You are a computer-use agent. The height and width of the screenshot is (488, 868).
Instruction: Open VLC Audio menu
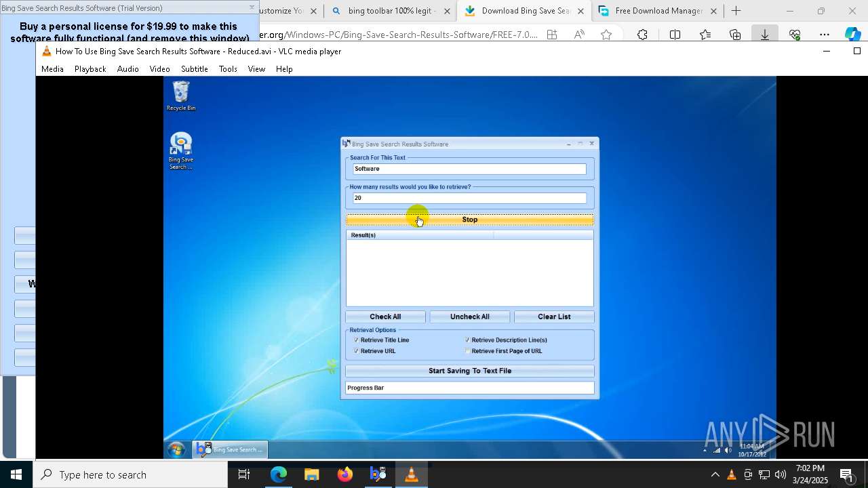click(127, 69)
